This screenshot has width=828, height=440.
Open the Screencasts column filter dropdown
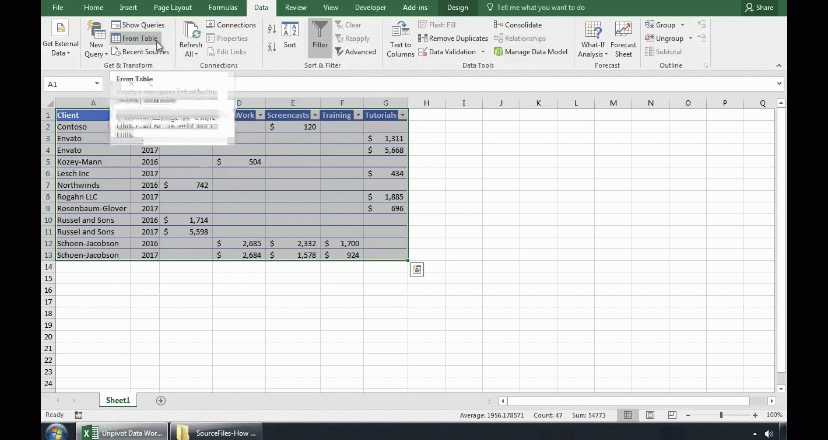[x=315, y=115]
